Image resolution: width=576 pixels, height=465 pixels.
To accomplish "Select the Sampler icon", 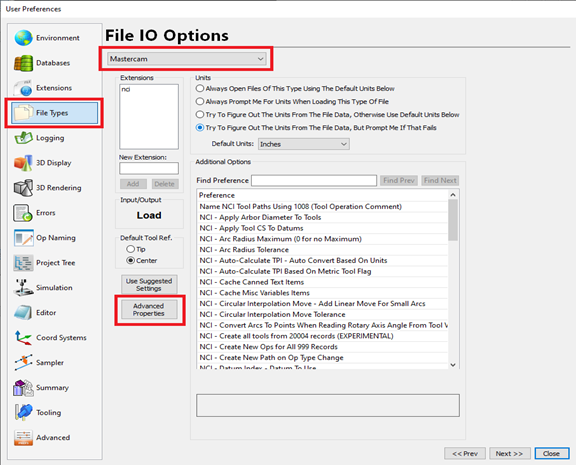I will pos(24,363).
